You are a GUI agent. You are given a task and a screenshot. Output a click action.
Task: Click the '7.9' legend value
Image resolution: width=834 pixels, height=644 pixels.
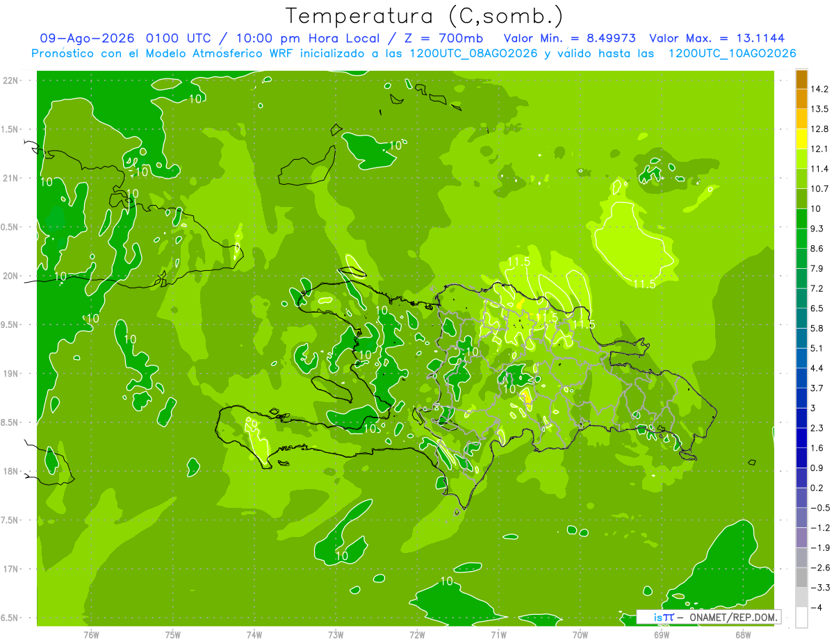click(818, 268)
